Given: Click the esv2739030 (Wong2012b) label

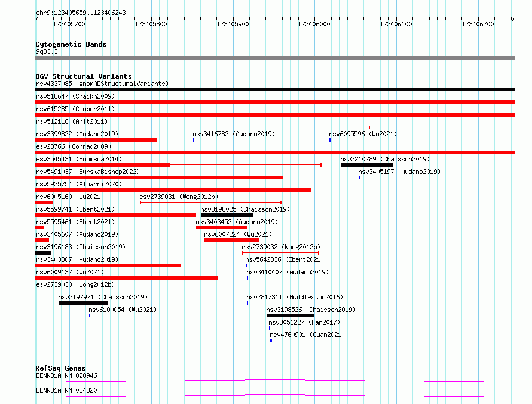Looking at the screenshot, I should 75,284.
